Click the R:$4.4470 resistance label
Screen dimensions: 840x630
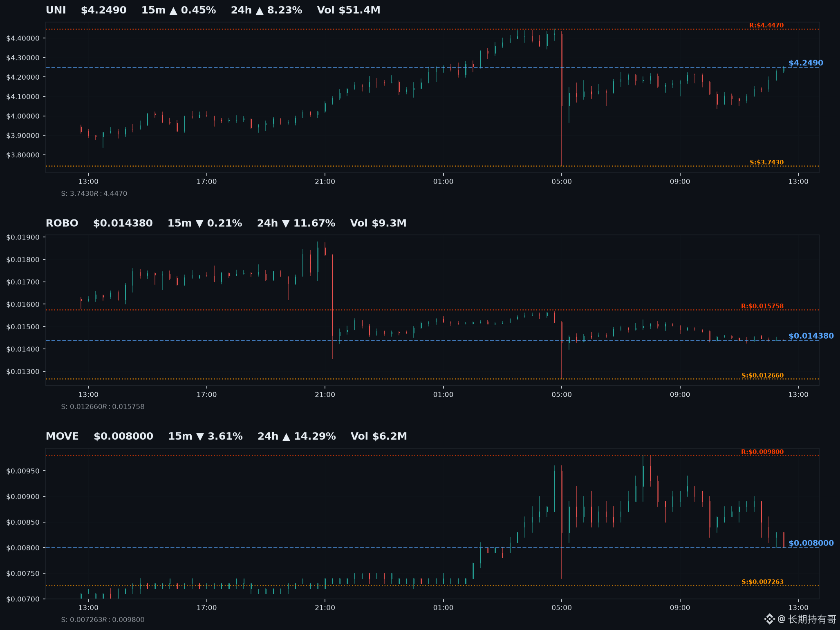pos(766,25)
